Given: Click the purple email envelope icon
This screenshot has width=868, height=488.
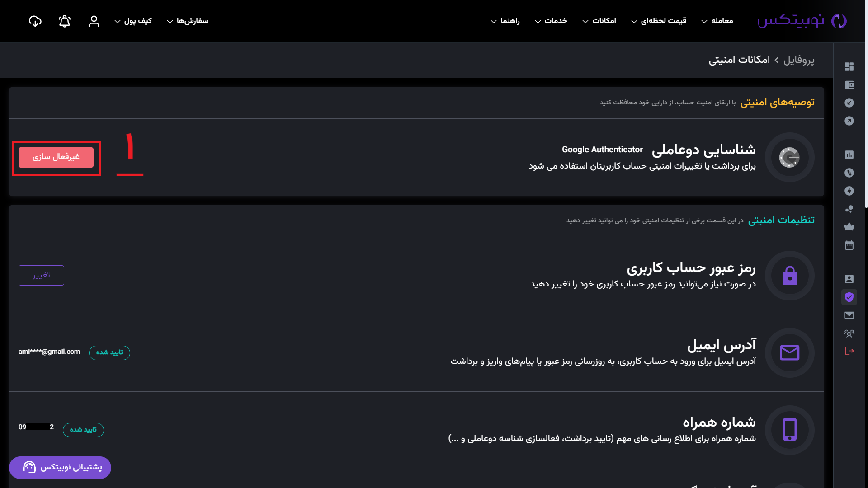Looking at the screenshot, I should [789, 353].
